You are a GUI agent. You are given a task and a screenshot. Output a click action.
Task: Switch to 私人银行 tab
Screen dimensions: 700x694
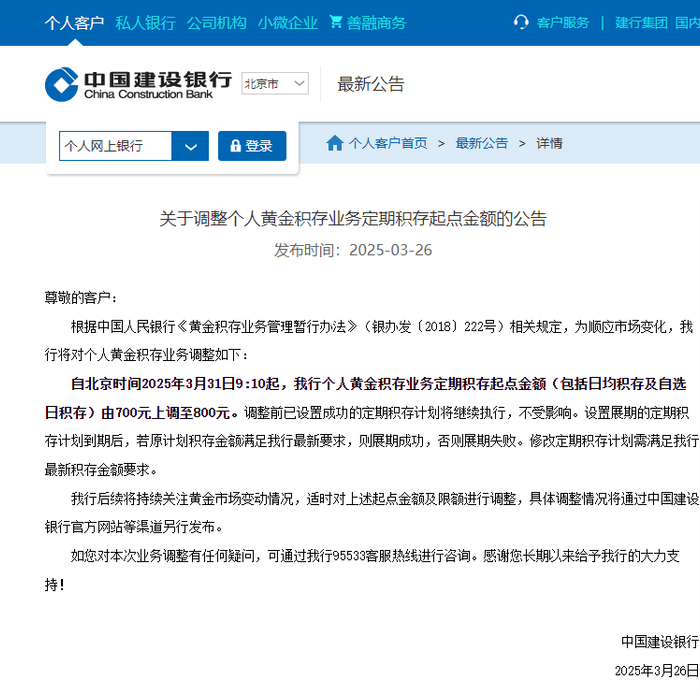[x=146, y=23]
